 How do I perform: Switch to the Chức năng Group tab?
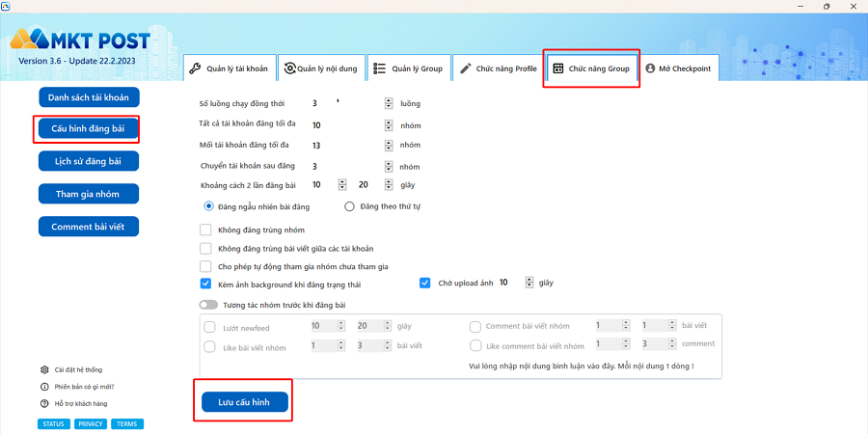[x=590, y=68]
